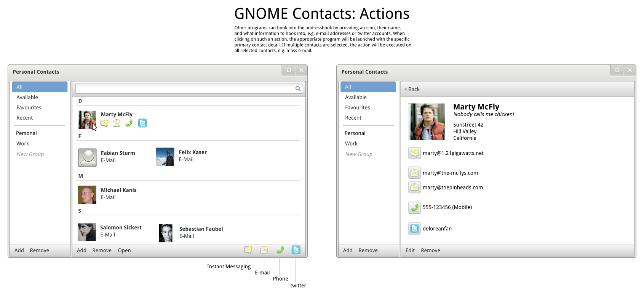The width and height of the screenshot is (644, 295).
Task: Click 555-123456 (Mobile) phone number text
Action: 447,207
